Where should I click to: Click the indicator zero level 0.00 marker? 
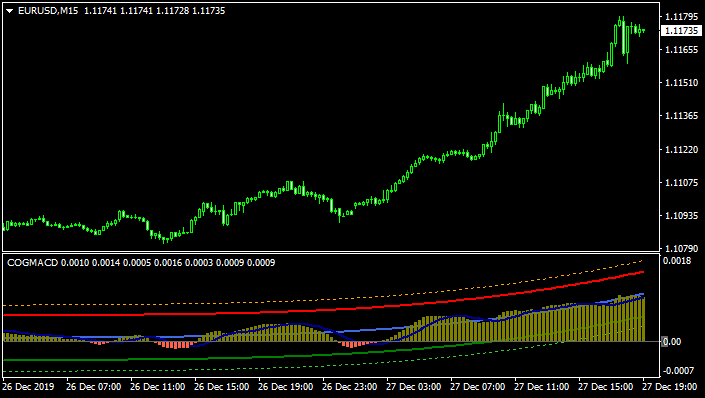tap(671, 342)
